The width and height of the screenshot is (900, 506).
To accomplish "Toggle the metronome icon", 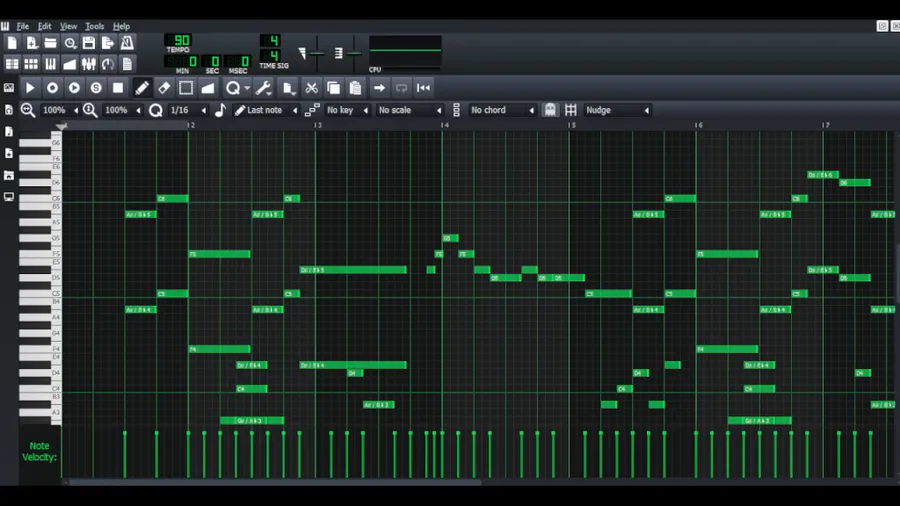I will point(127,43).
